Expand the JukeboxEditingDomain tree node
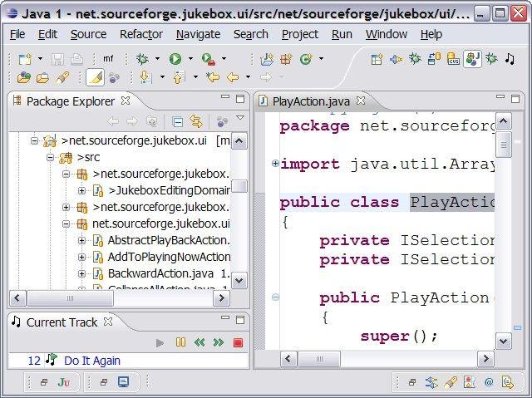This screenshot has height=398, width=532. [x=81, y=190]
